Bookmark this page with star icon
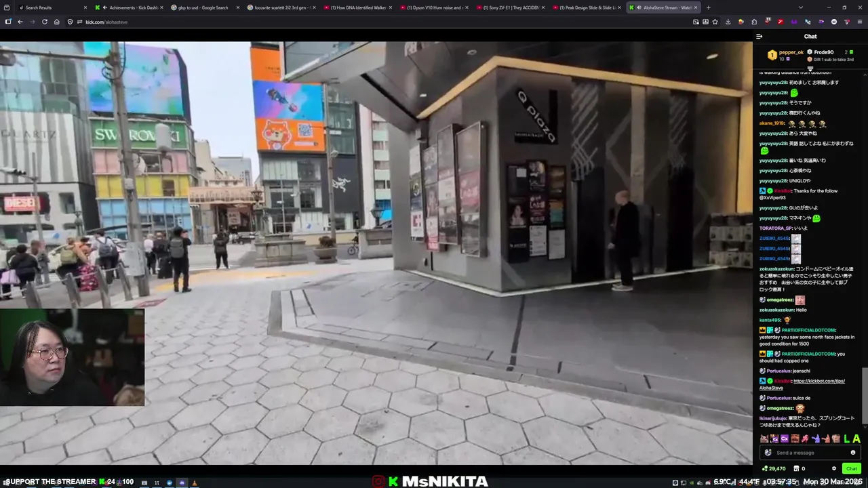This screenshot has height=488, width=868. [715, 22]
